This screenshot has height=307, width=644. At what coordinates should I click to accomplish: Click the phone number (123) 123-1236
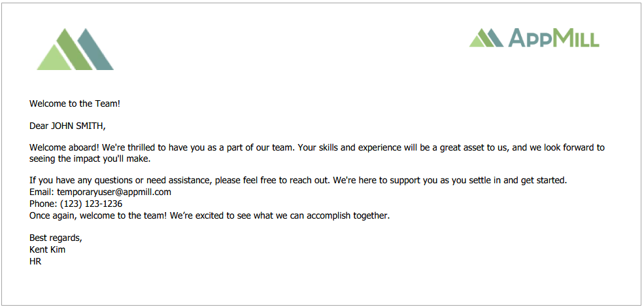pyautogui.click(x=91, y=204)
